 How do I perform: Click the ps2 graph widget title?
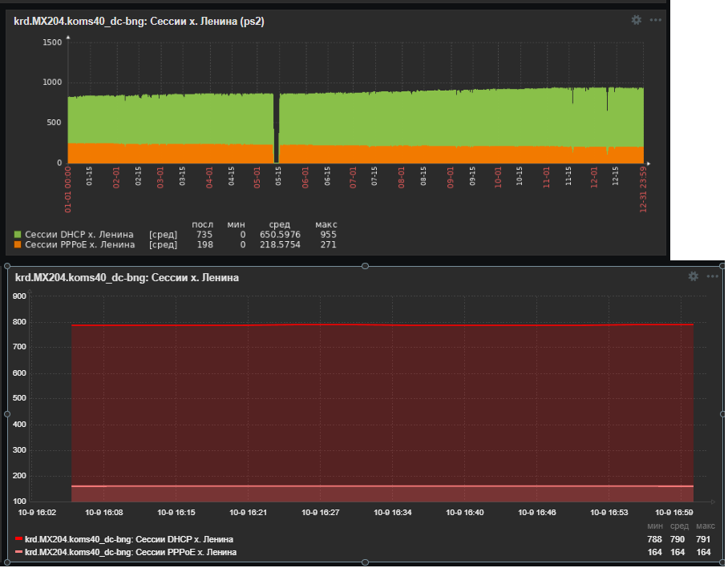pyautogui.click(x=139, y=22)
